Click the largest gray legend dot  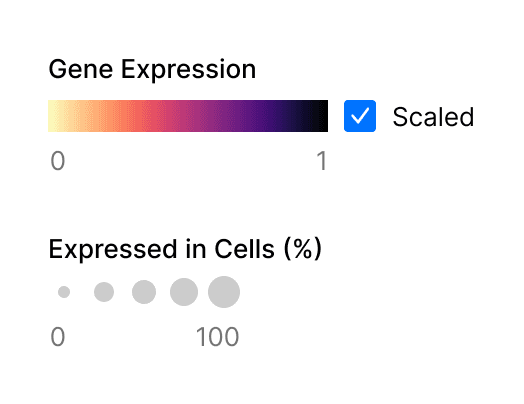pyautogui.click(x=224, y=292)
